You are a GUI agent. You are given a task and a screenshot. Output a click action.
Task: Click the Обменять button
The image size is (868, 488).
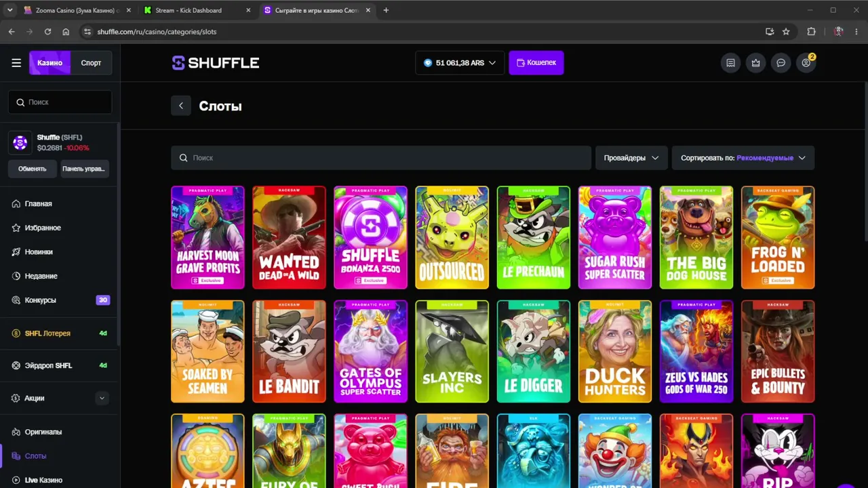33,169
